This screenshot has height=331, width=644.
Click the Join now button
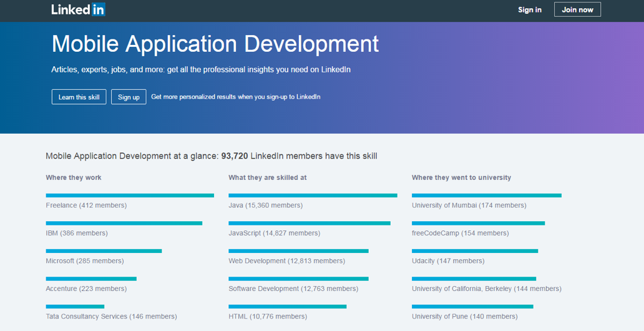[x=577, y=9]
